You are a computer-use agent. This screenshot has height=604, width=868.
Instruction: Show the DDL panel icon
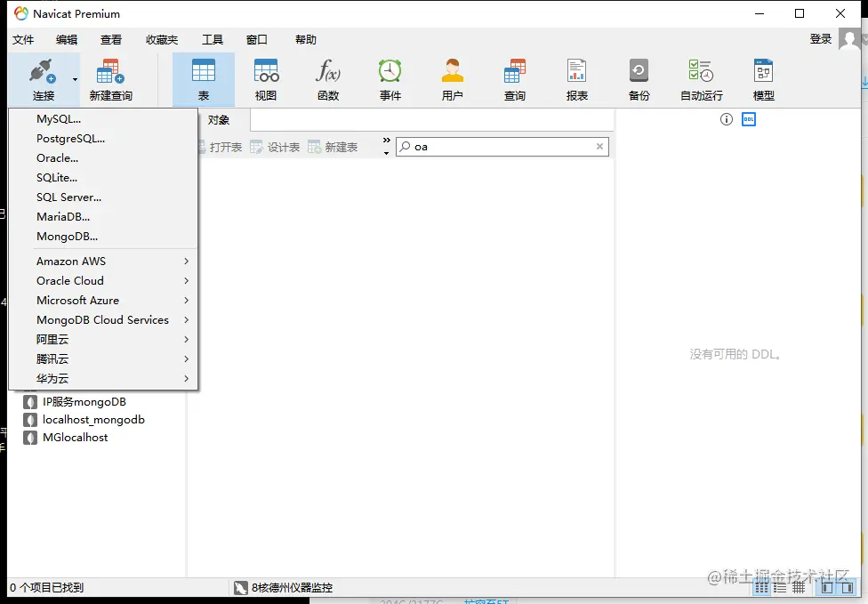(749, 119)
